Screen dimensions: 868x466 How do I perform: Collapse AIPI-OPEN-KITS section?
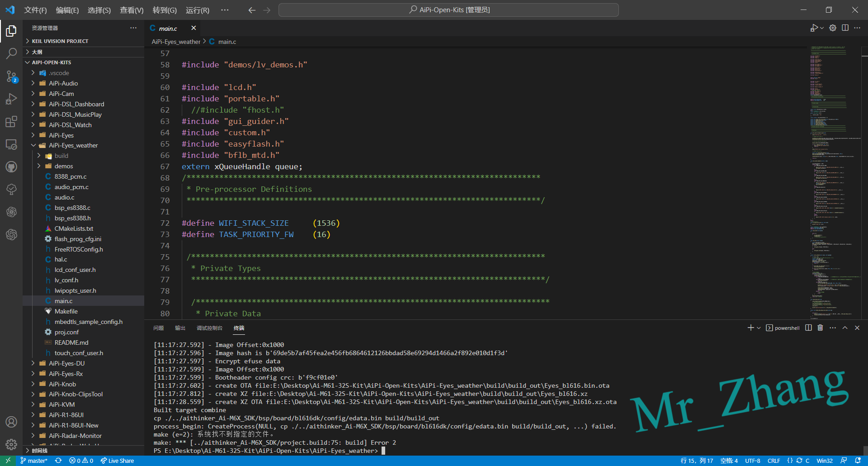point(84,62)
